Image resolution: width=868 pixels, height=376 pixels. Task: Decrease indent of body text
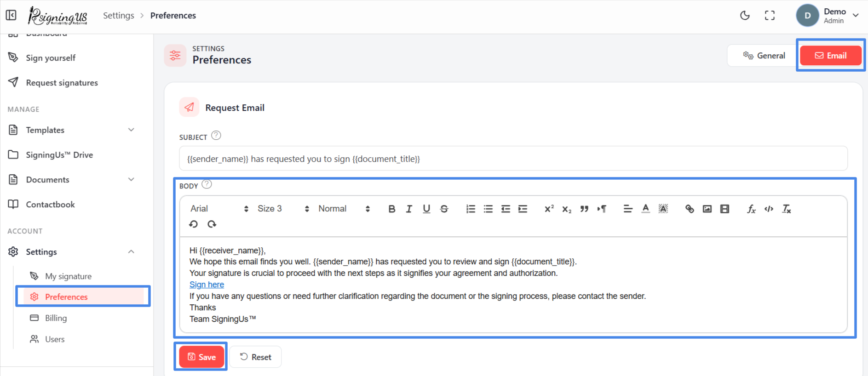tap(506, 209)
